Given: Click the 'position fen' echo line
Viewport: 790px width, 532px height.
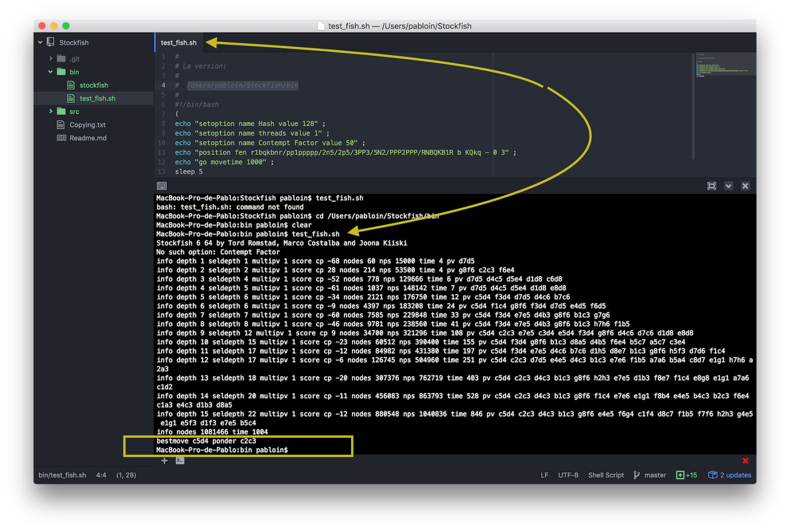Looking at the screenshot, I should tap(345, 152).
